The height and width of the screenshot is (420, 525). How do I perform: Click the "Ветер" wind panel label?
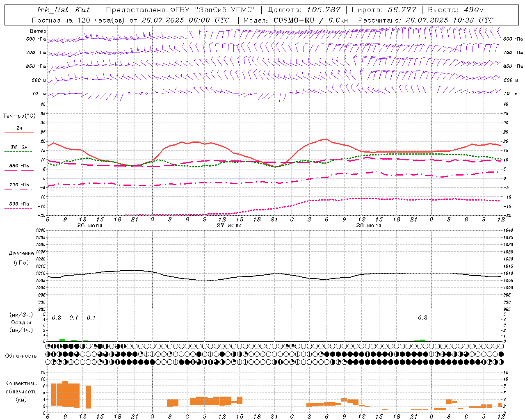[38, 31]
